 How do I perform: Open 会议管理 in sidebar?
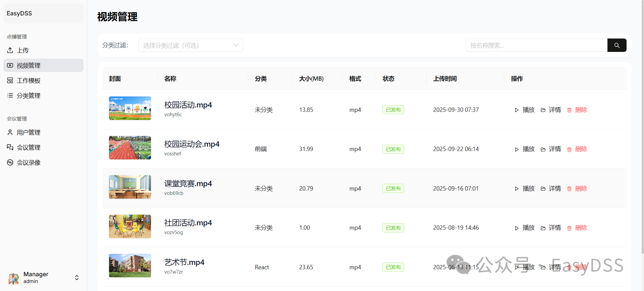(x=29, y=148)
